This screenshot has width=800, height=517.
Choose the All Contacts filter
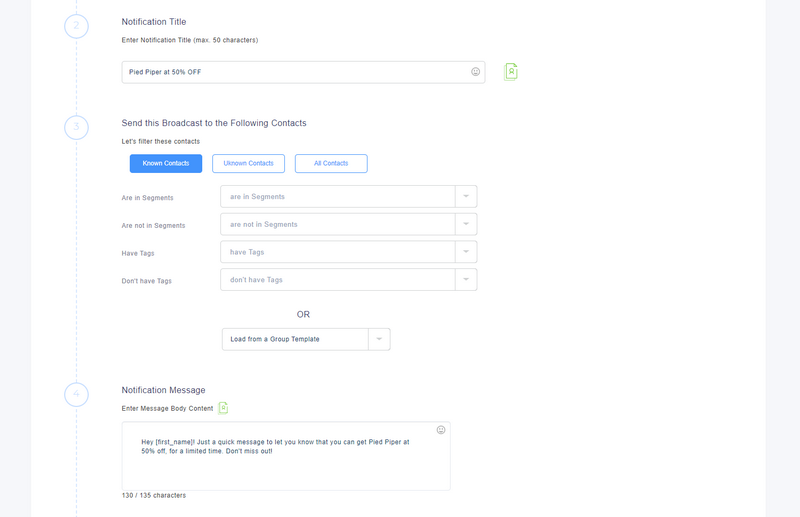pos(331,163)
